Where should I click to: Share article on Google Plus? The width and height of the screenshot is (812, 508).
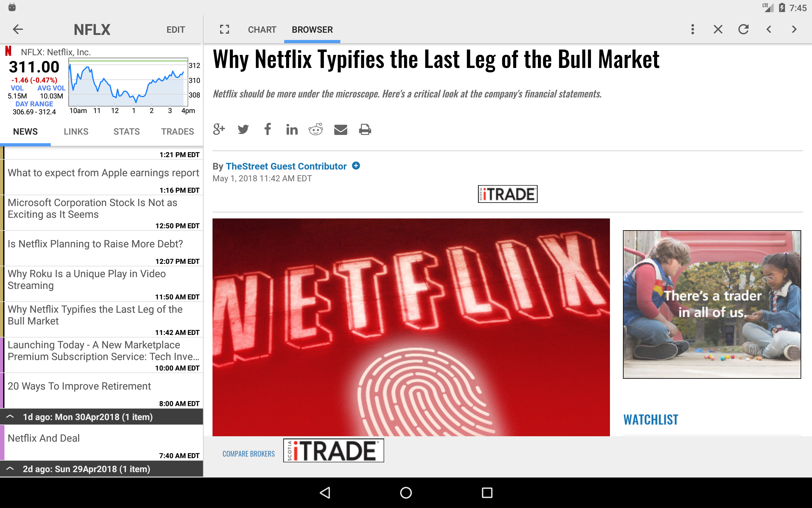click(219, 129)
